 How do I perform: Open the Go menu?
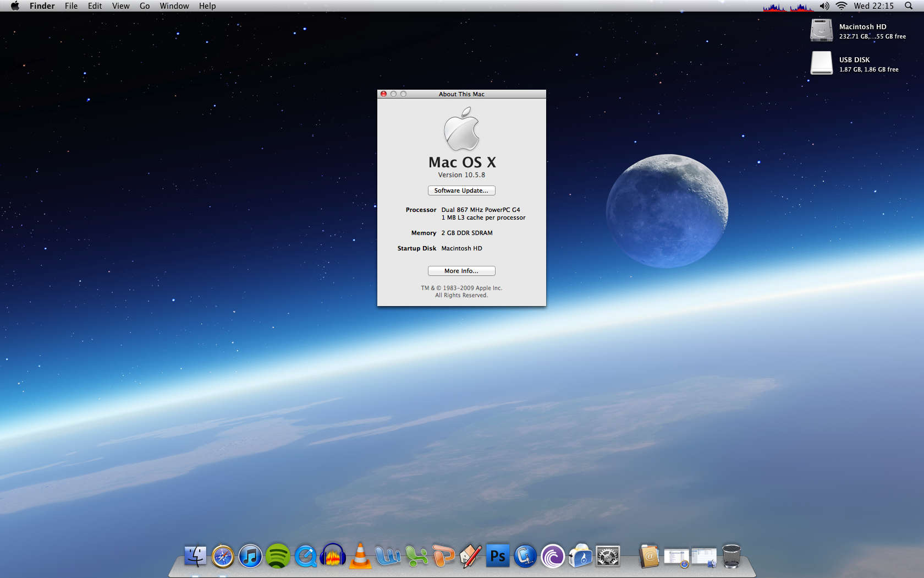tap(145, 6)
